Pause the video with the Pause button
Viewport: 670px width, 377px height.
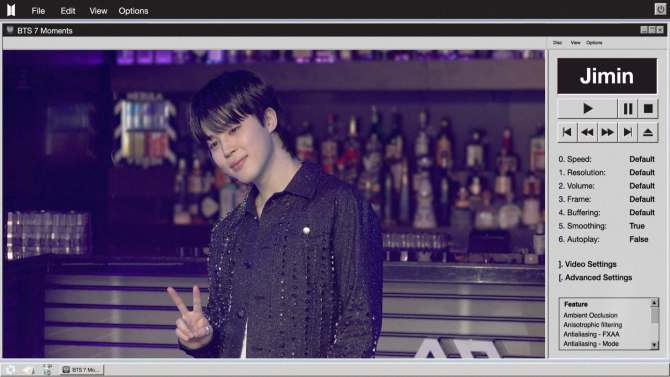click(628, 109)
